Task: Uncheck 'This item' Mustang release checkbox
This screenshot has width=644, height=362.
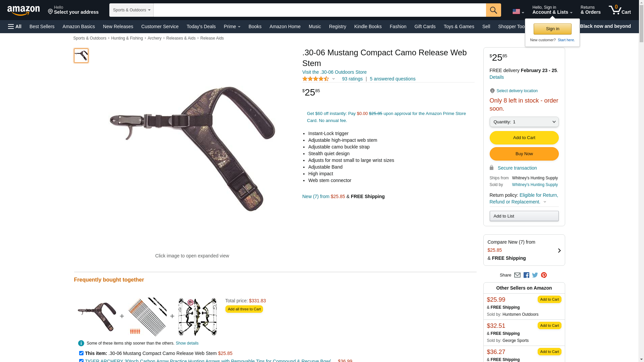Action: click(81, 353)
